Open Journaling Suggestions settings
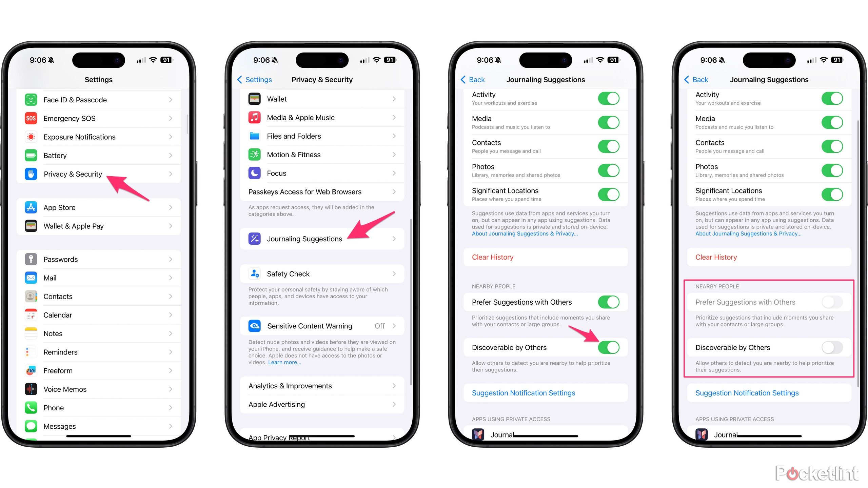 coord(322,239)
